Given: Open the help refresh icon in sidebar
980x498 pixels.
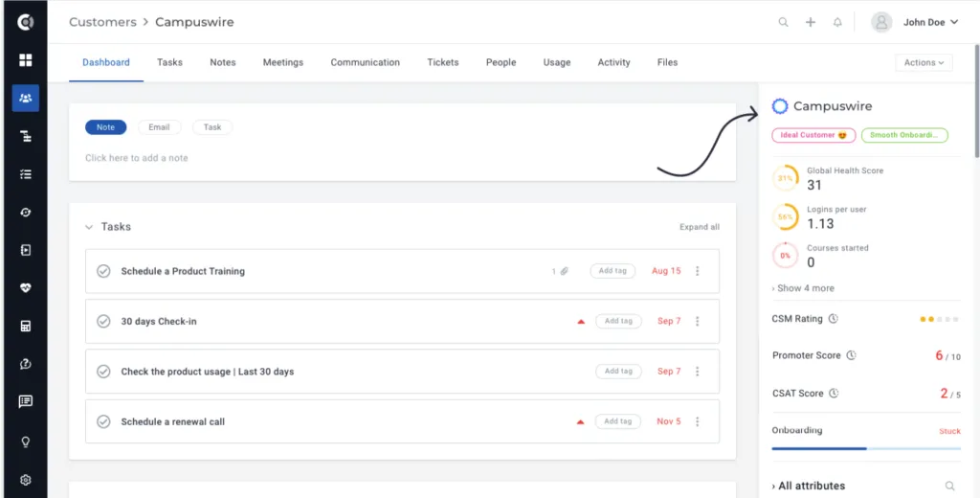Looking at the screenshot, I should coord(26,364).
